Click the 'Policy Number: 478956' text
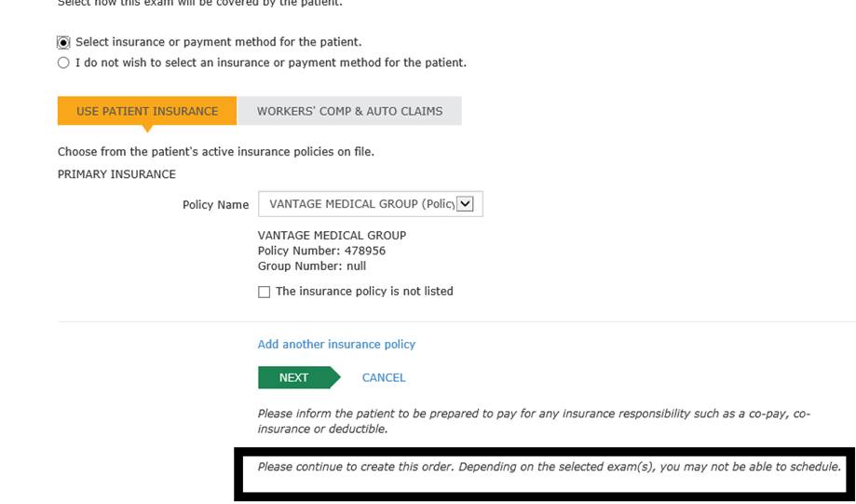 click(321, 251)
